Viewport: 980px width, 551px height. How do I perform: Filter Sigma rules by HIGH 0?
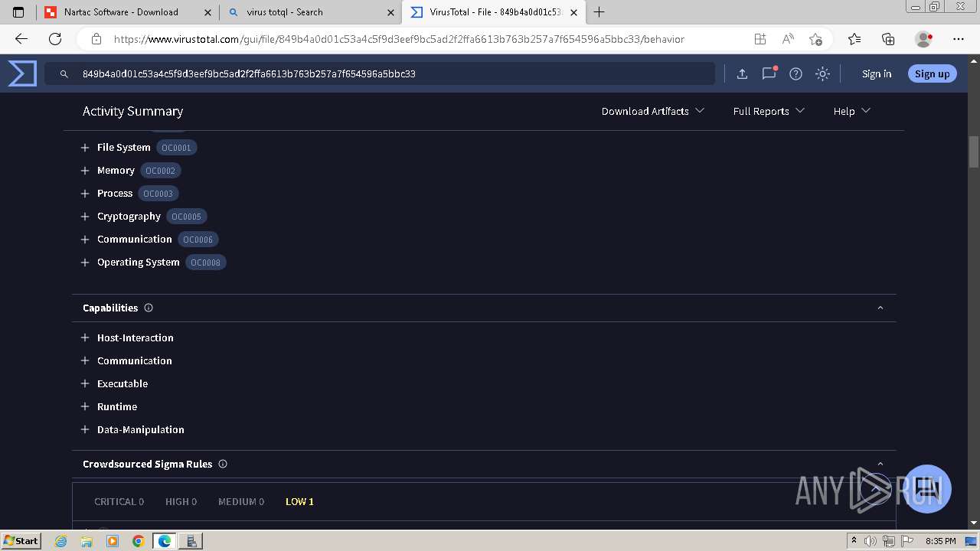pos(181,501)
